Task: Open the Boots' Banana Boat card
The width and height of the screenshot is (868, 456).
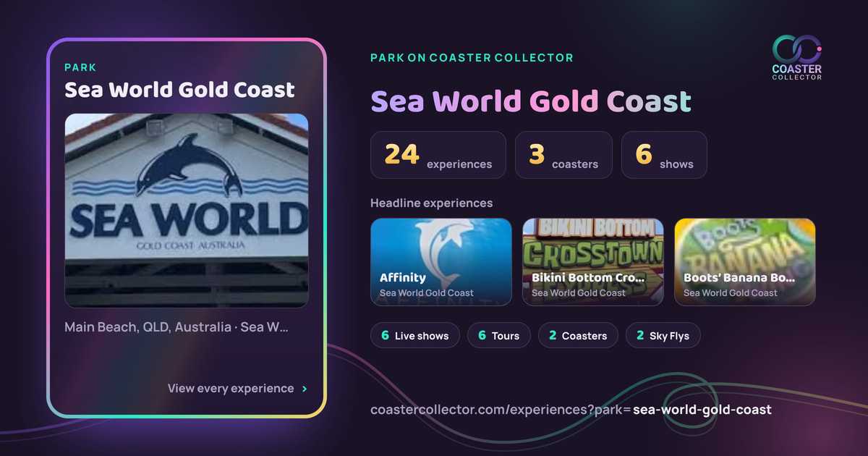Action: click(745, 262)
